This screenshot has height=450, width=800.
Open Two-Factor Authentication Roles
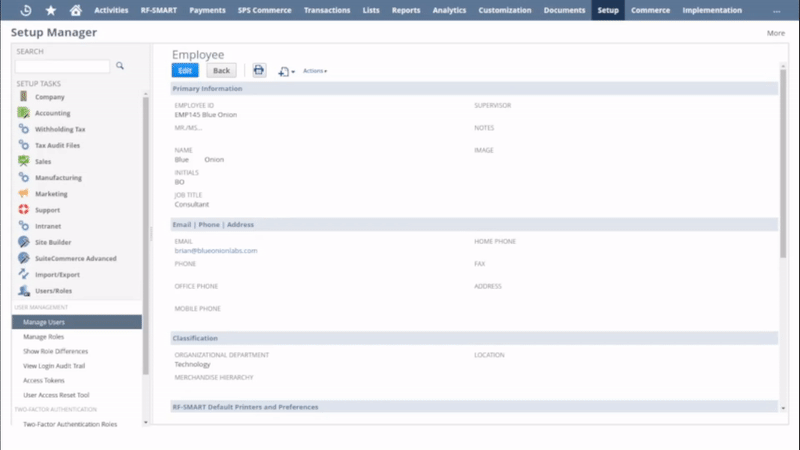tap(70, 424)
